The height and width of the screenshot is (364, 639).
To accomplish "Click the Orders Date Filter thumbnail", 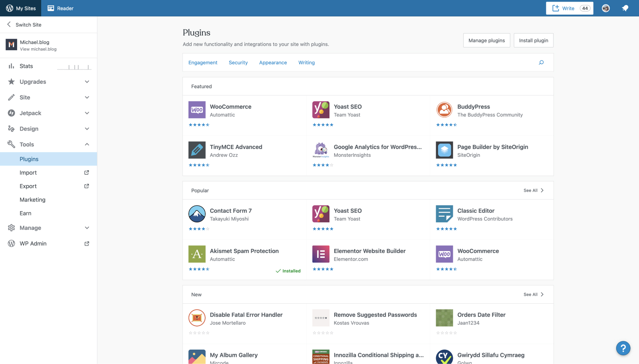I will click(445, 318).
